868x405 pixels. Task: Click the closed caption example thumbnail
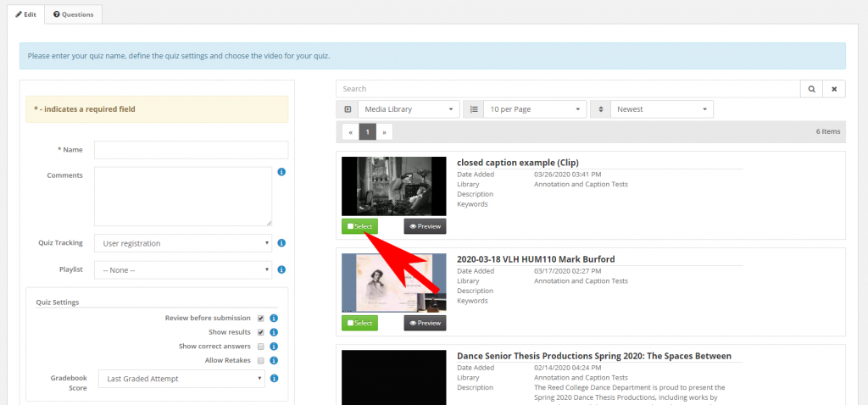coord(393,186)
